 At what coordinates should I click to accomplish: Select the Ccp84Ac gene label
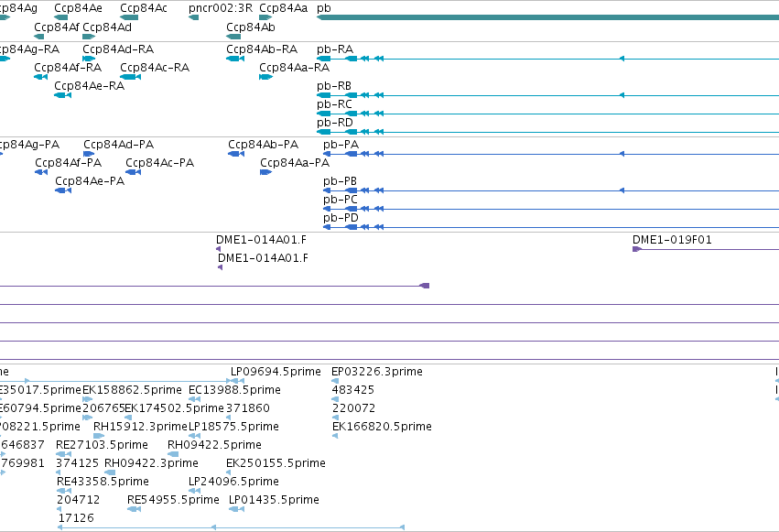[x=144, y=8]
